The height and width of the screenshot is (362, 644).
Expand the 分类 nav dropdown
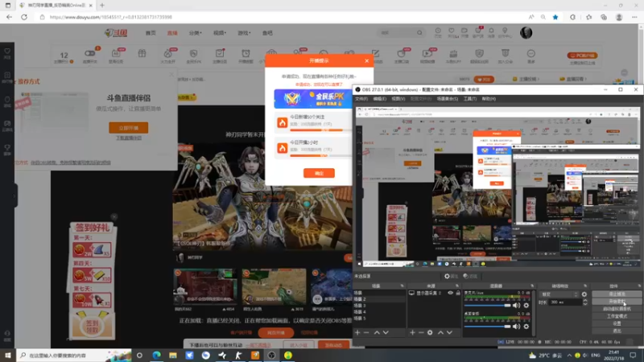coord(195,33)
